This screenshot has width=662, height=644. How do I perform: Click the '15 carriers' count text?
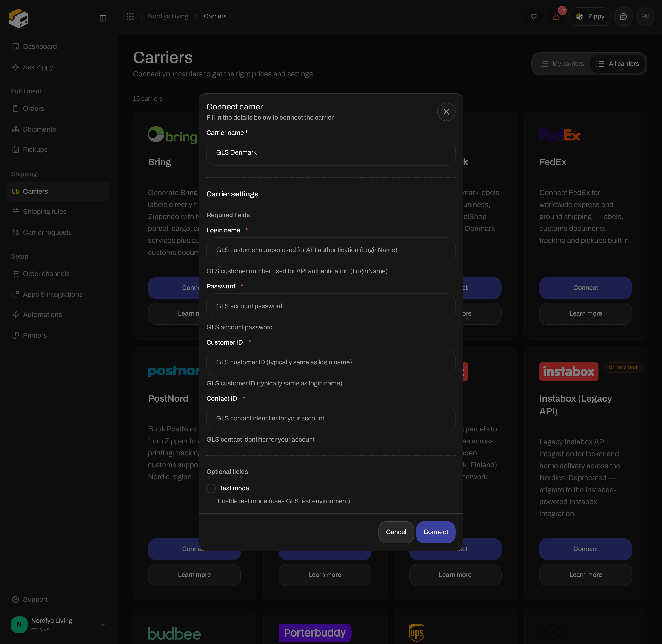148,99
